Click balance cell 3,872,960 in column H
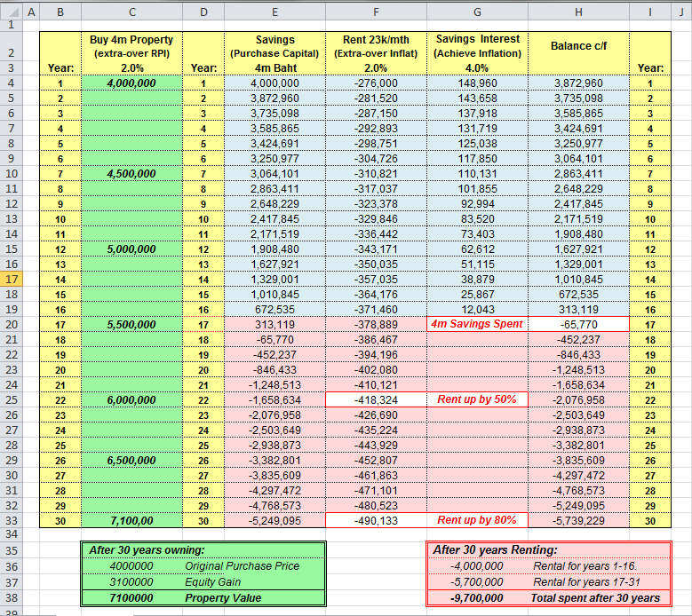Image resolution: width=692 pixels, height=616 pixels. (578, 83)
